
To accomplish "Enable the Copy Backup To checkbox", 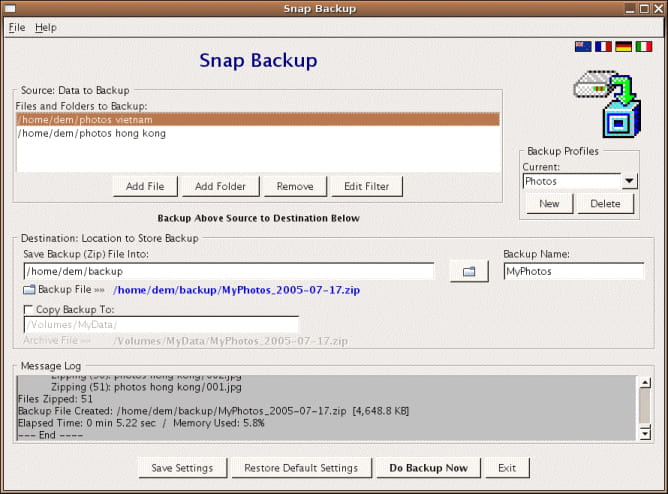I will [29, 310].
